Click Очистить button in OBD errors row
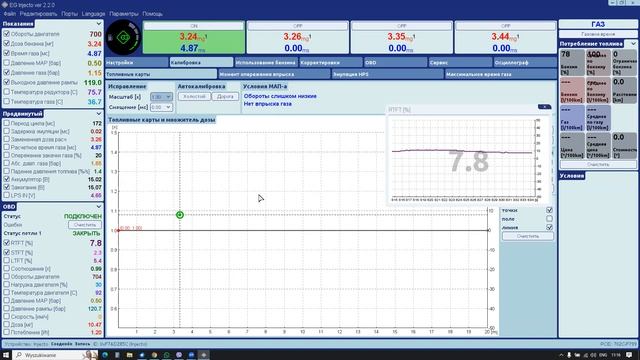This screenshot has height=360, width=640. [x=84, y=224]
